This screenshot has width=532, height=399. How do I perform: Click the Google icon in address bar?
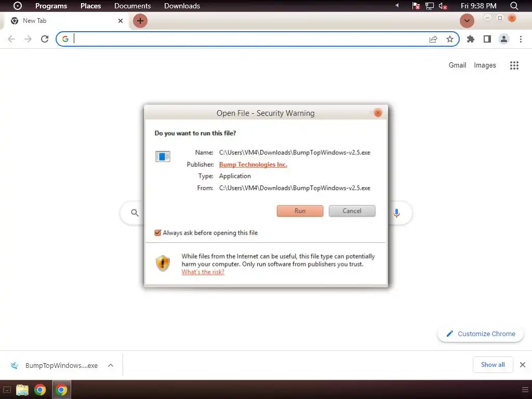65,39
